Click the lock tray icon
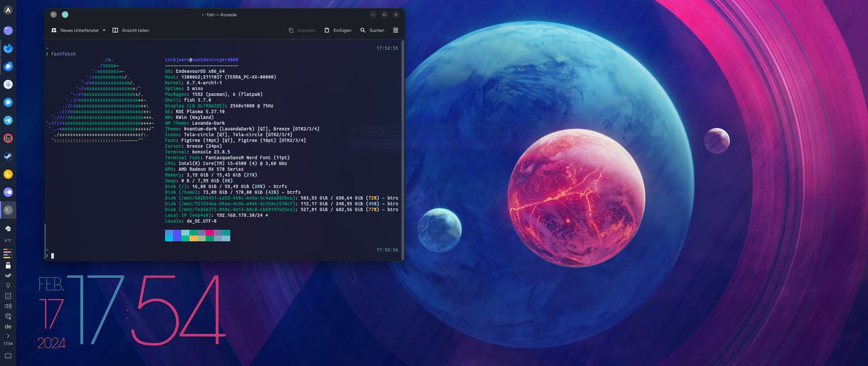Viewport: 868px width, 366px height. coord(8,265)
